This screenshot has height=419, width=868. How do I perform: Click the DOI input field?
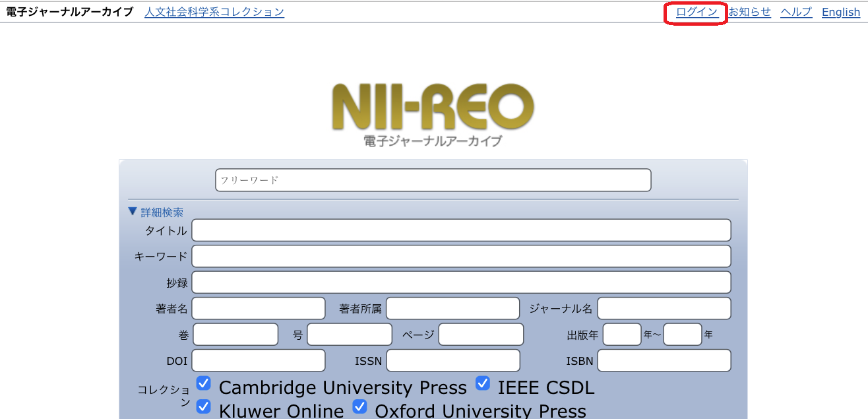tap(259, 360)
